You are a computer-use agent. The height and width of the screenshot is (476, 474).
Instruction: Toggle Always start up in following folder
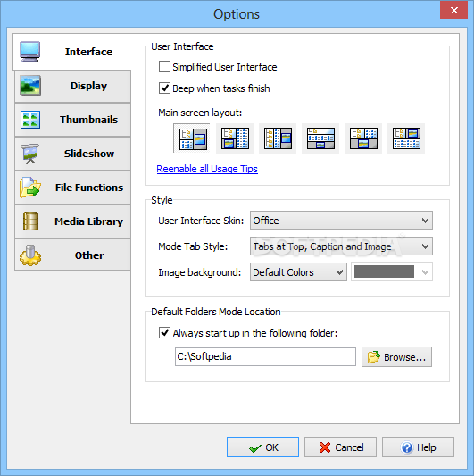click(x=164, y=333)
